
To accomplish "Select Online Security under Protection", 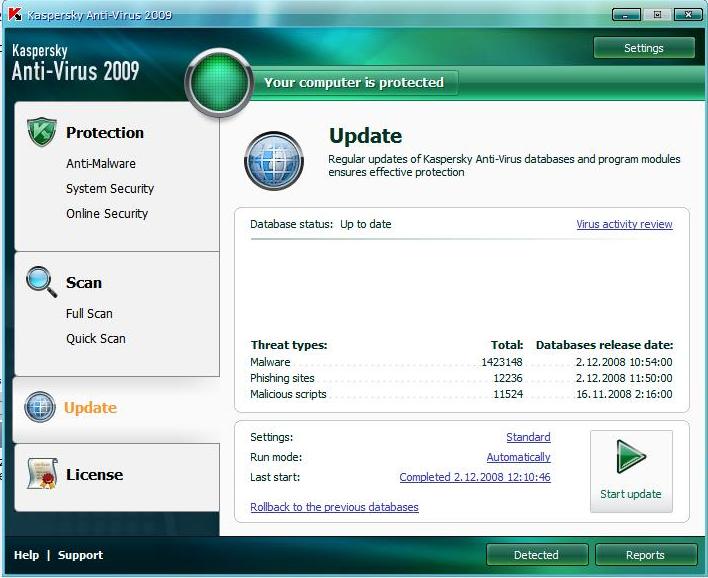I will [x=107, y=214].
